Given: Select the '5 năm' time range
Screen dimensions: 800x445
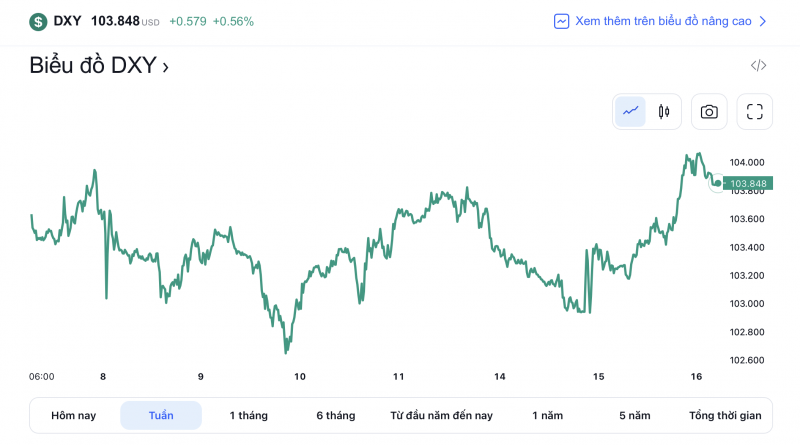Looking at the screenshot, I should coord(634,416).
